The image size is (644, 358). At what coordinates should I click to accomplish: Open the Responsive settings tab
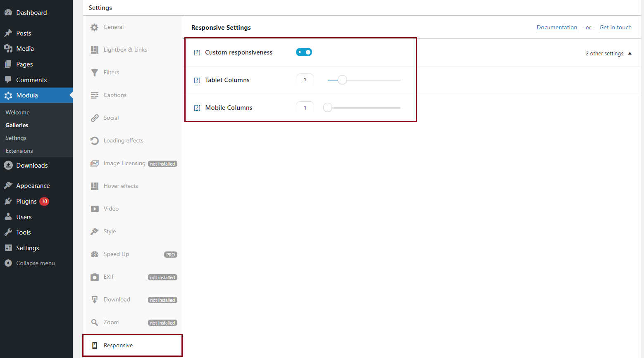118,345
